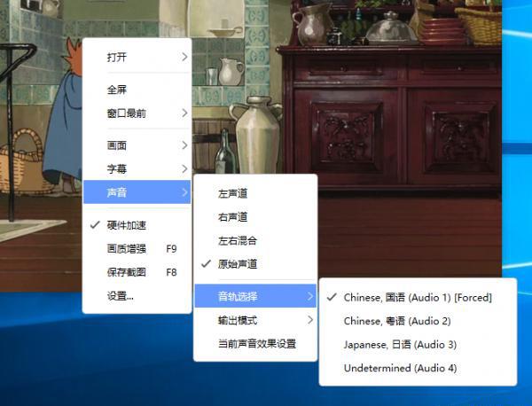Select 左右混合 mixed channel
This screenshot has height=406, width=532.
pyautogui.click(x=255, y=241)
